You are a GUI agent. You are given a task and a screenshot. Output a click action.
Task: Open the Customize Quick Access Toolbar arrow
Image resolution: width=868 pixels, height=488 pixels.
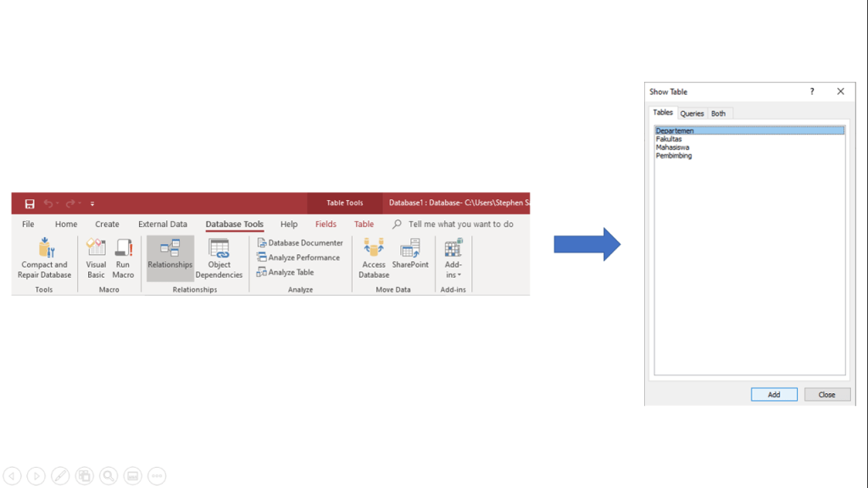coord(92,204)
